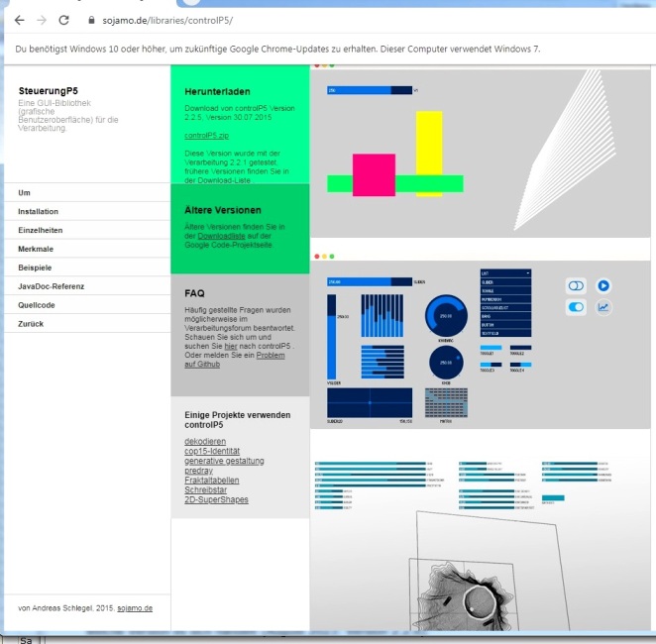Toggle the lower switch that is on
This screenshot has width=656, height=644.
pyautogui.click(x=576, y=307)
